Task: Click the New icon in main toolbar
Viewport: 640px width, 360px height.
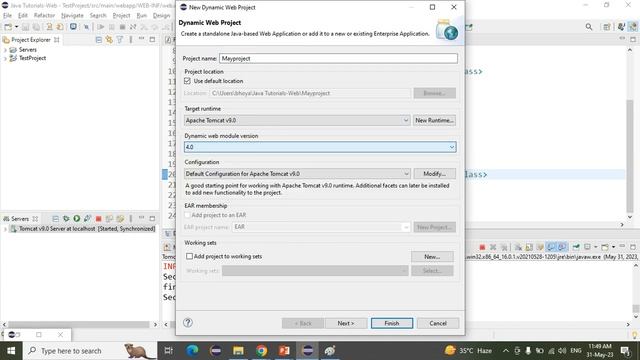Action: point(8,27)
